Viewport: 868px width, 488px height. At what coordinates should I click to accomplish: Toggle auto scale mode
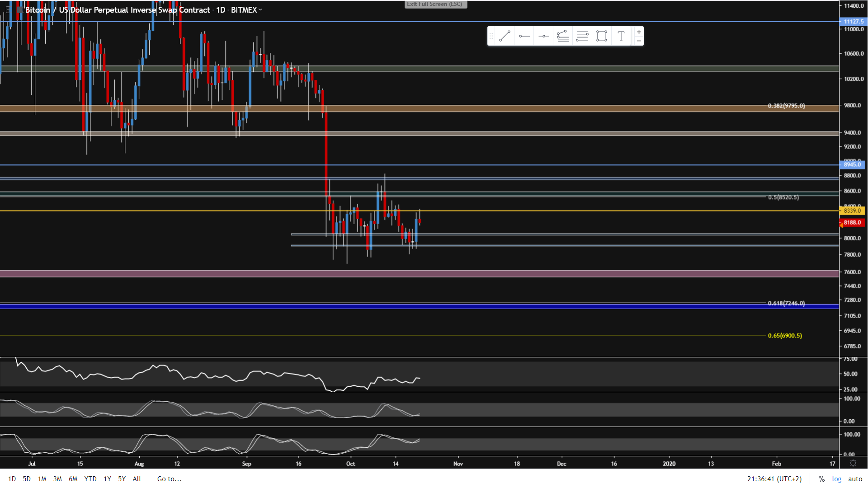(855, 479)
